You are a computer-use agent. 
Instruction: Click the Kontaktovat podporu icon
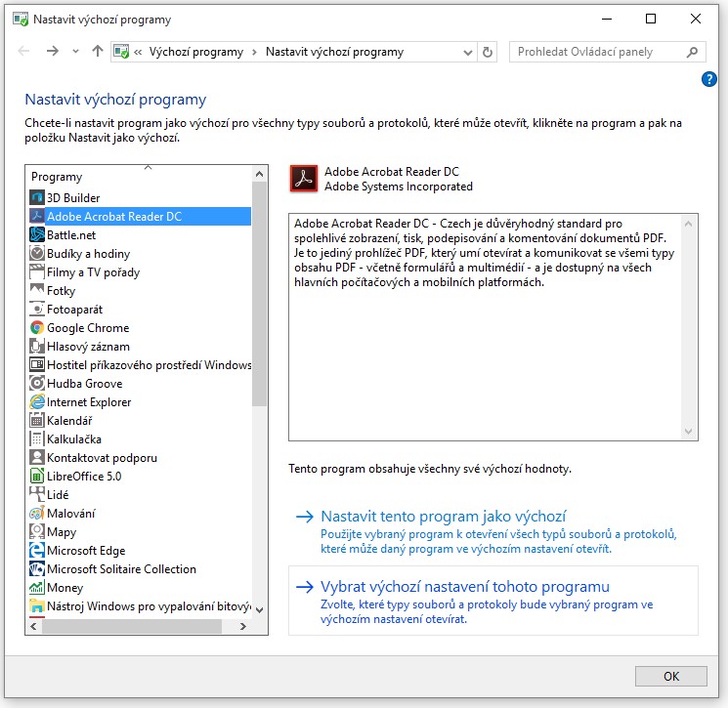tap(37, 457)
